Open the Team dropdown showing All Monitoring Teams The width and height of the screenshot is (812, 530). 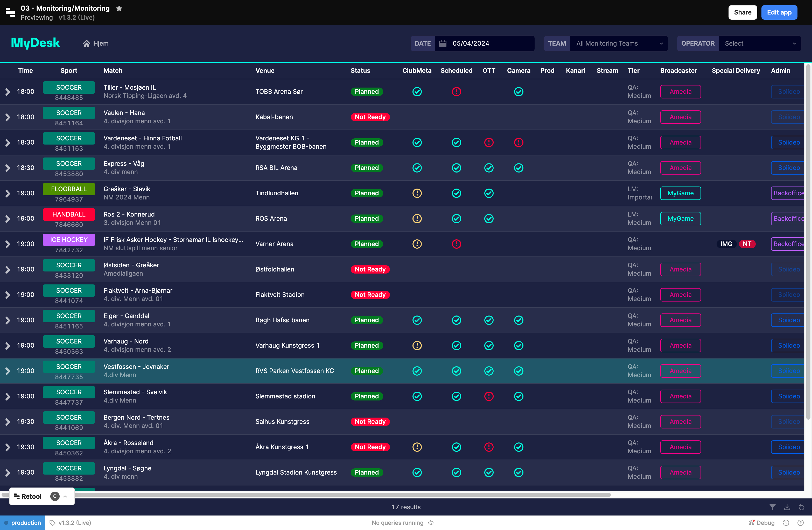pyautogui.click(x=619, y=44)
